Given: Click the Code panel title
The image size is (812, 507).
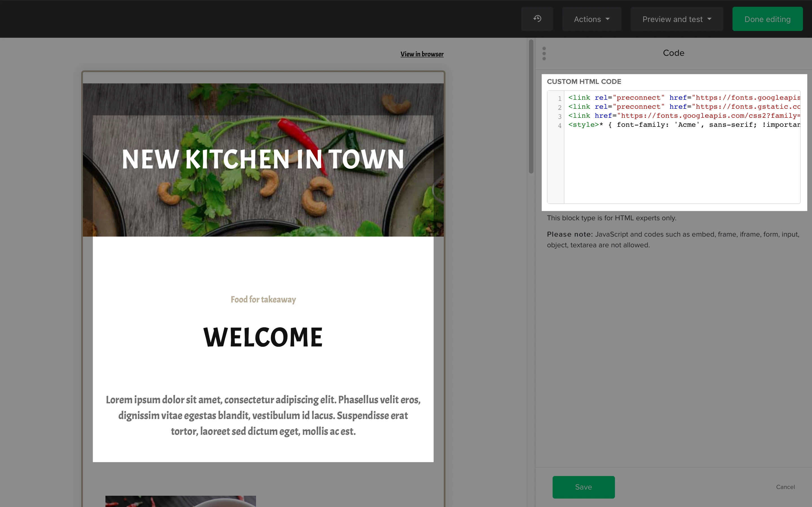Looking at the screenshot, I should click(x=673, y=53).
